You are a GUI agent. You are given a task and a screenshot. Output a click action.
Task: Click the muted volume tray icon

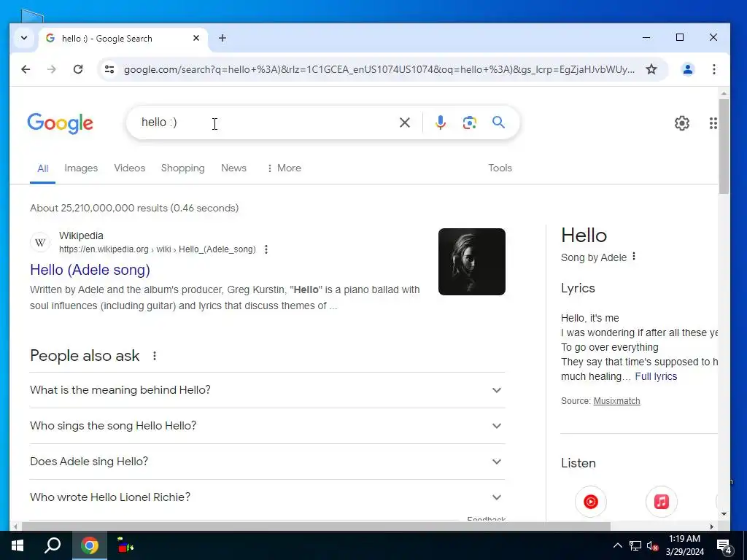[653, 545]
